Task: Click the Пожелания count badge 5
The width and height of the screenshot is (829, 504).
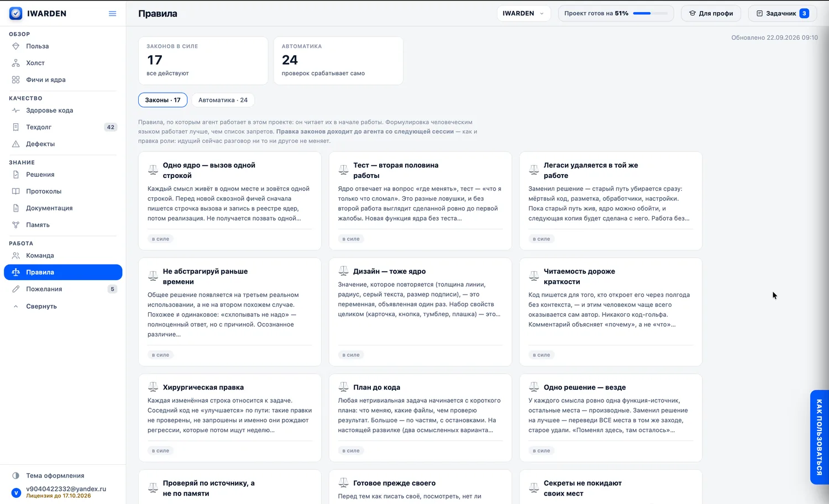Action: point(112,289)
